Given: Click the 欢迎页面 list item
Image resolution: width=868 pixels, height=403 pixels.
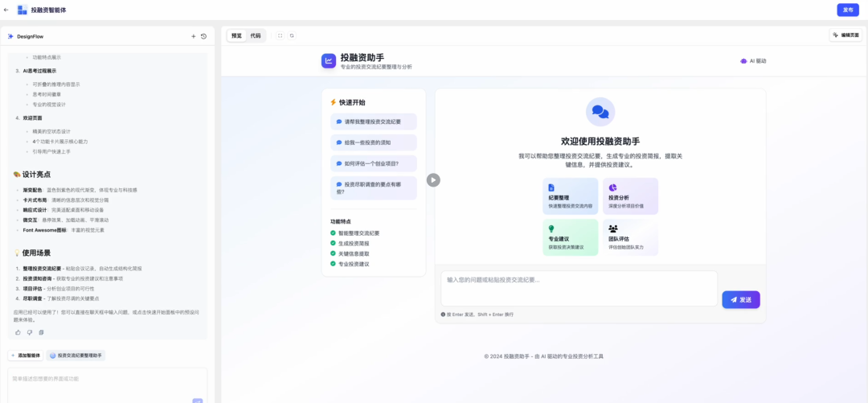Looking at the screenshot, I should click(x=32, y=118).
